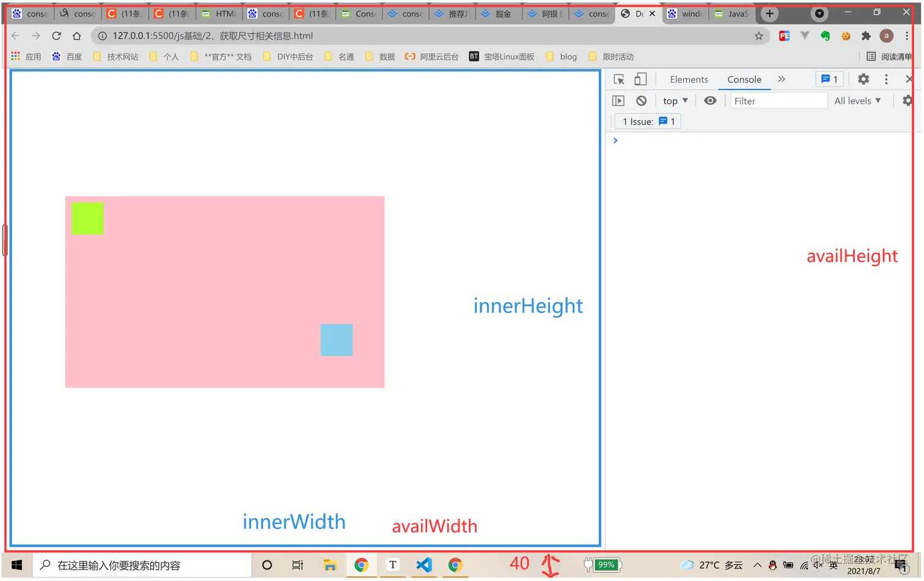The image size is (924, 581).
Task: Go forward with the browser forward arrow
Action: pyautogui.click(x=36, y=36)
